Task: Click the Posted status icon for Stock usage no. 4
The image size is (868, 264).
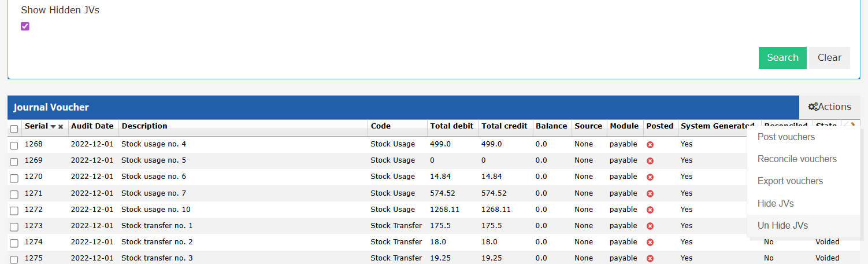Action: pos(650,144)
